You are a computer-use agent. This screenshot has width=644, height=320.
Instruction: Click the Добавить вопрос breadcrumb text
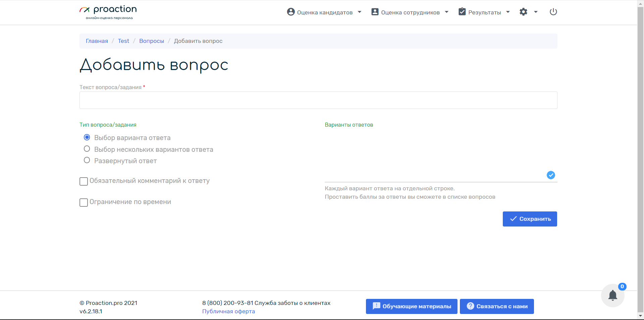198,41
